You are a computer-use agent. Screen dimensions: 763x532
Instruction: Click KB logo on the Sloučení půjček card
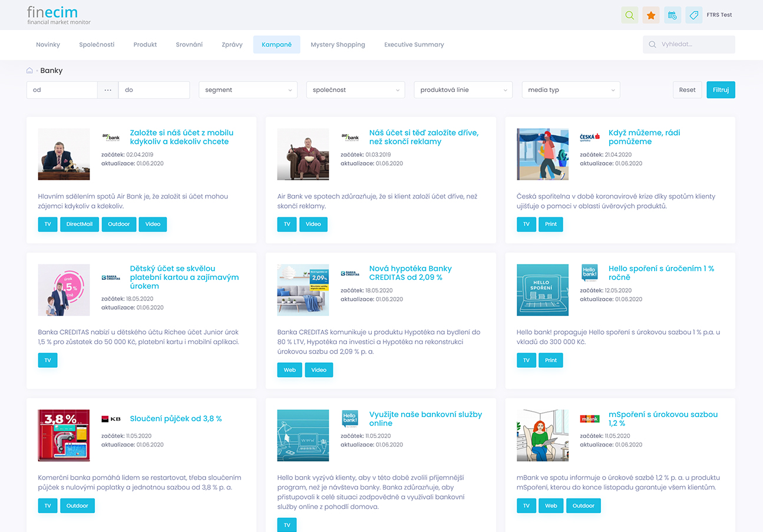[x=110, y=419]
